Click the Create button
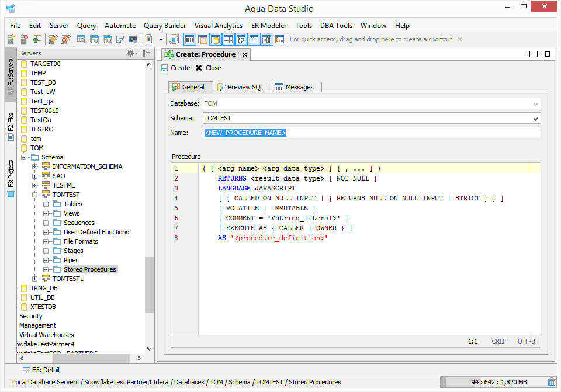This screenshot has width=561, height=392. tap(175, 68)
